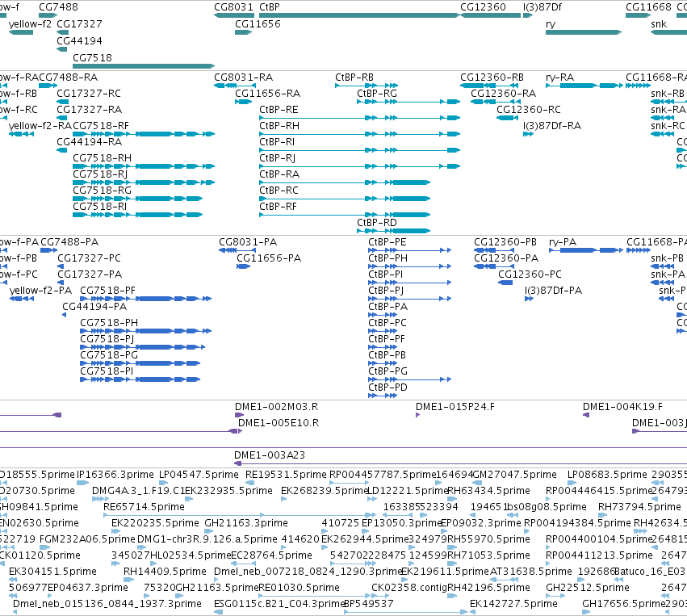Viewport: 687px width, 616px height.
Task: Select EST EK142727.5prime
Action: (x=513, y=604)
